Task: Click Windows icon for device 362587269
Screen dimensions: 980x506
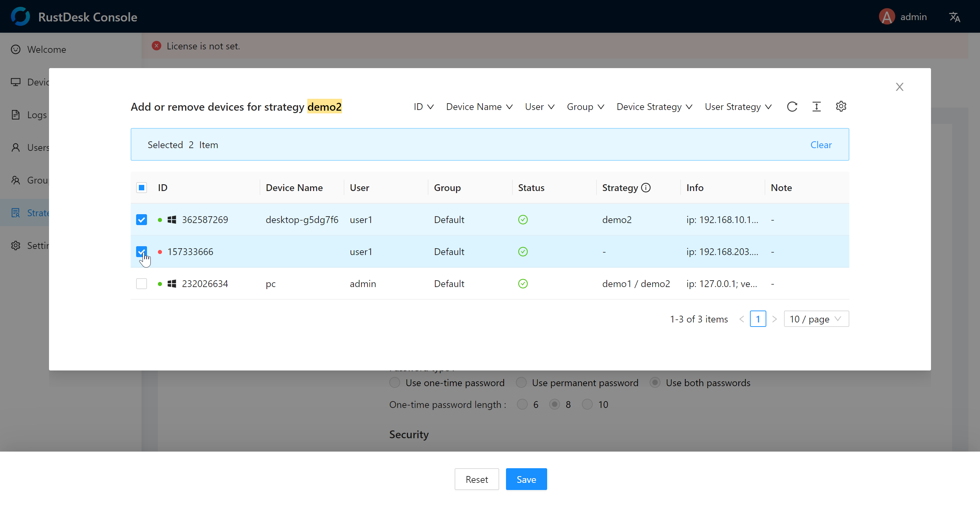Action: 172,220
